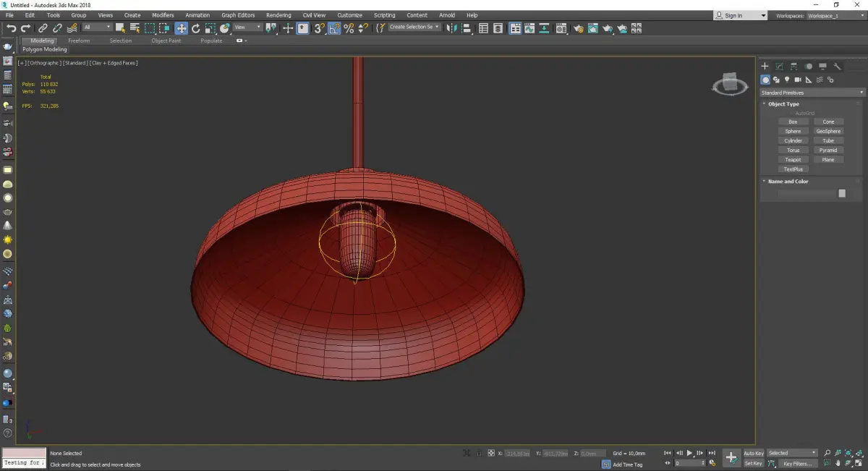The width and height of the screenshot is (868, 471).
Task: Open the Scripting menu
Action: [x=385, y=15]
